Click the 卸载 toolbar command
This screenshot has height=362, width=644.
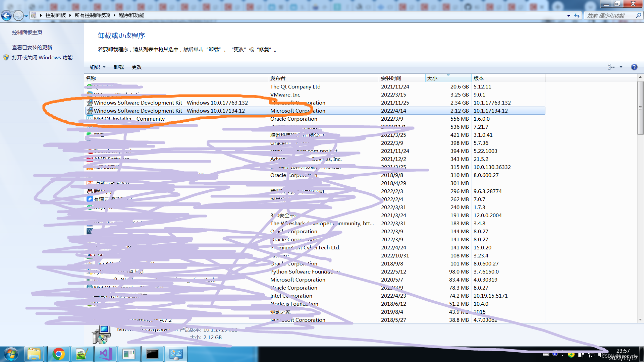click(x=119, y=67)
